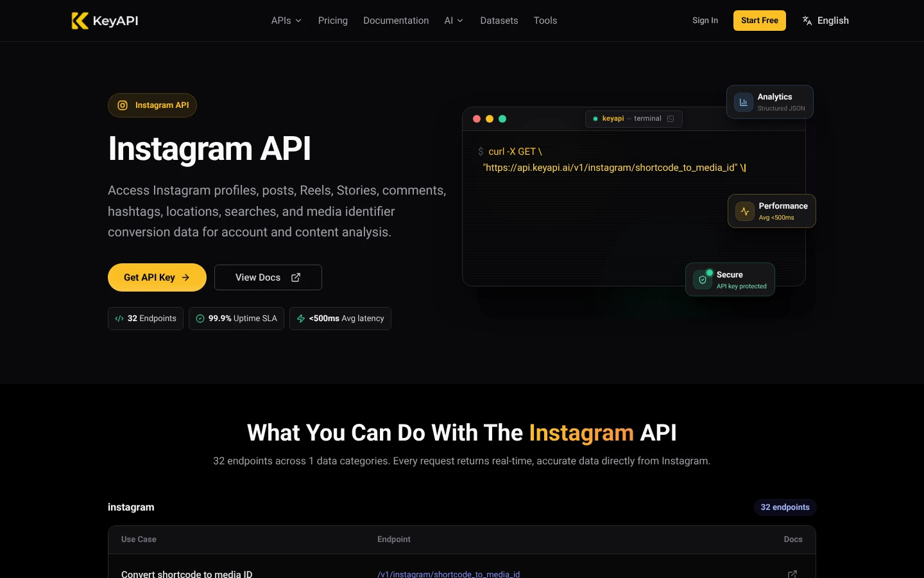Screen dimensions: 924x578
Task: Click the checkmark icon beside 99.9% Uptime SLA
Action: tap(200, 319)
